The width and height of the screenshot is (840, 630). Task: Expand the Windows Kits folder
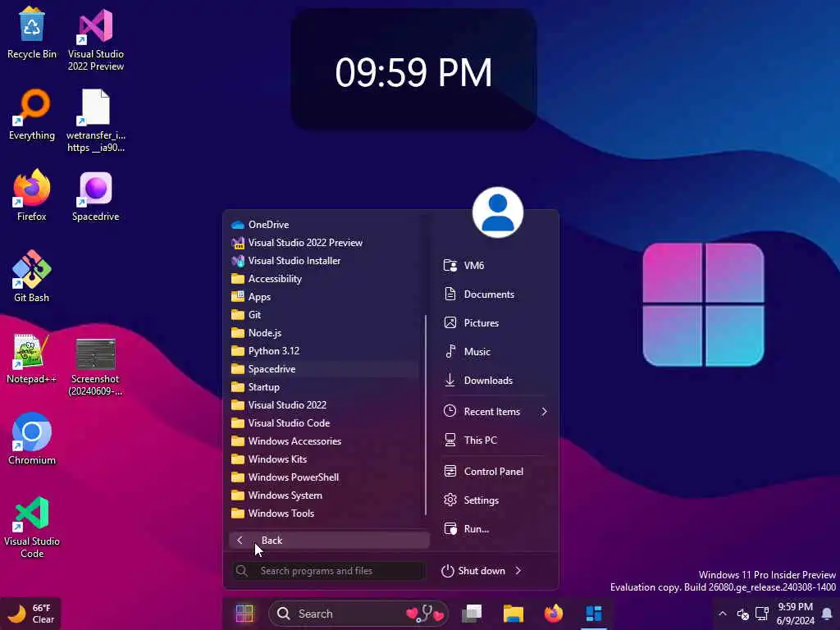coord(325,459)
